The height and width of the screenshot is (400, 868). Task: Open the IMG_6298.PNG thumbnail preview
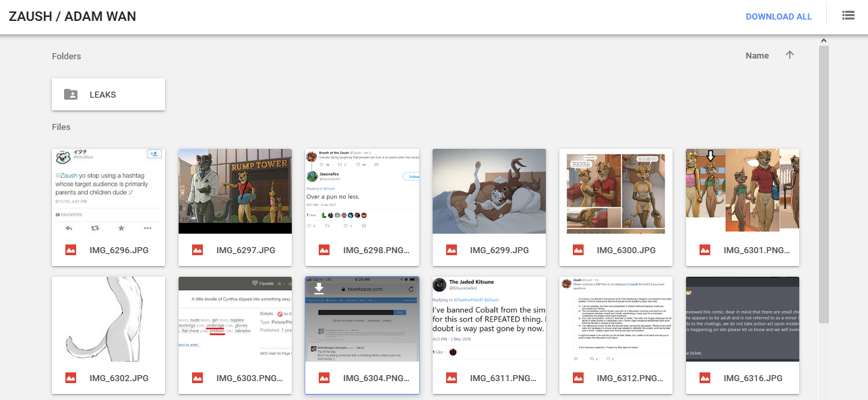[362, 191]
